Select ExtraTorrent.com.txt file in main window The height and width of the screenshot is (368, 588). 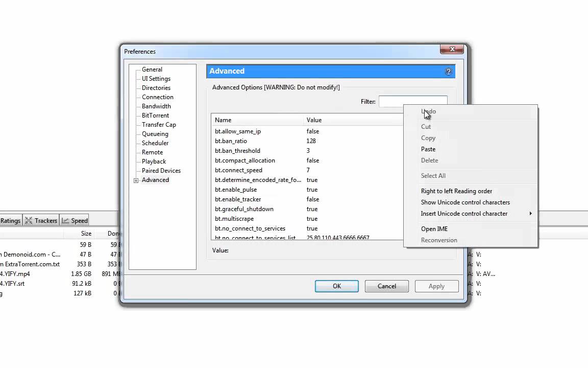30,264
